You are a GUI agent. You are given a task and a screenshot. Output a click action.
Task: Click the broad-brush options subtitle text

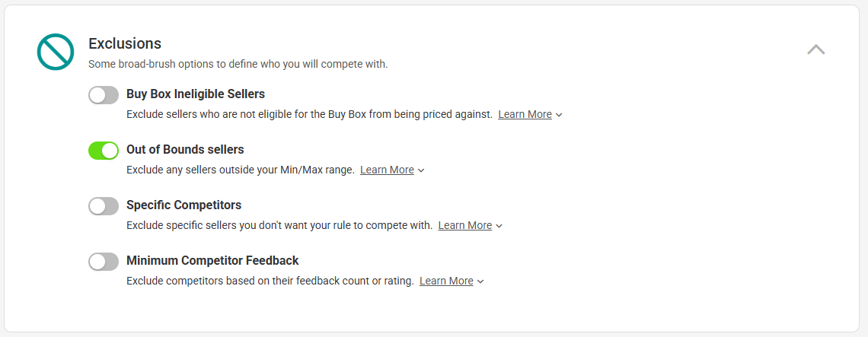point(238,64)
